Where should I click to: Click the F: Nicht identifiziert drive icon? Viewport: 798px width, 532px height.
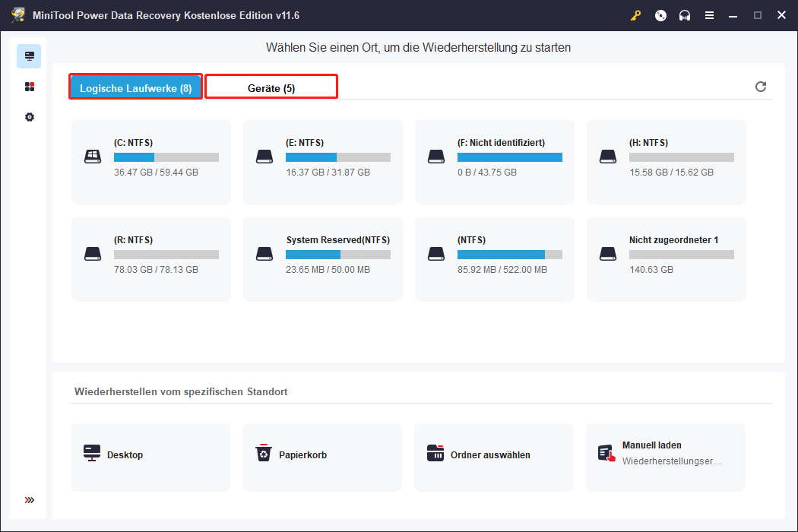tap(436, 157)
